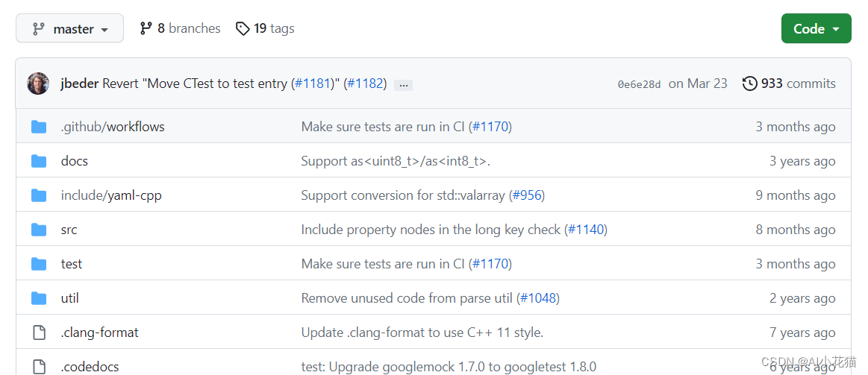Viewport: 868px width, 375px height.
Task: Click the util folder icon
Action: point(39,298)
